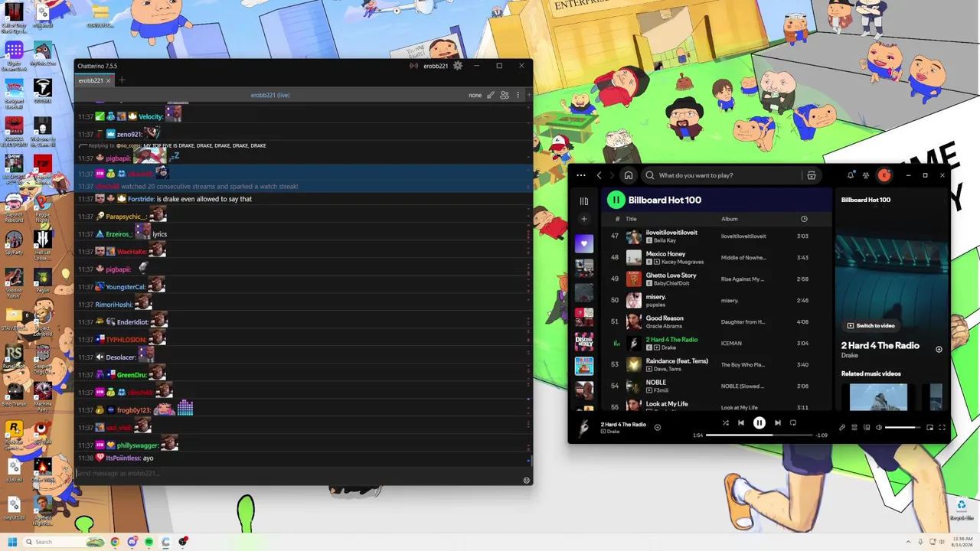Open username ItsPoiintless in chat
This screenshot has width=980, height=551.
(x=123, y=458)
